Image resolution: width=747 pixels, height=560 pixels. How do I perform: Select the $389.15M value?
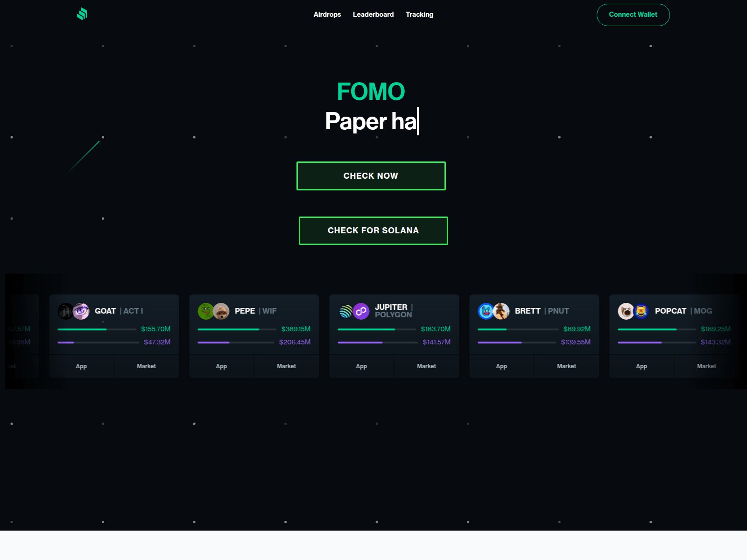pyautogui.click(x=296, y=329)
